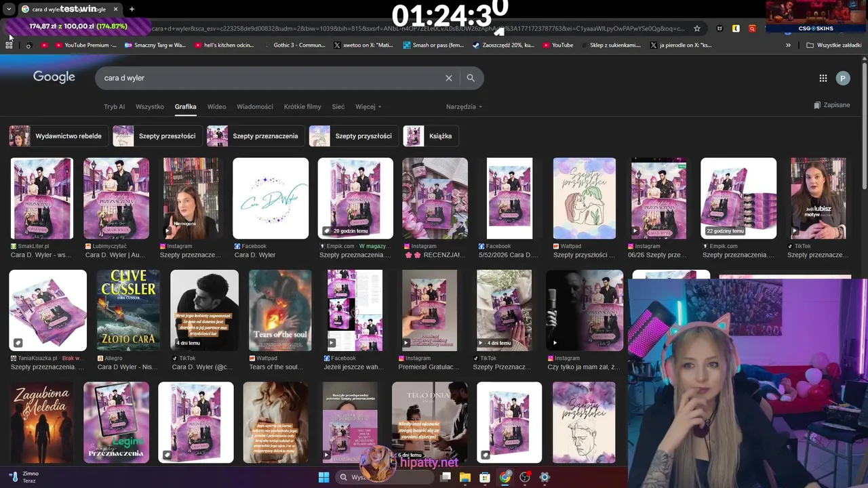Open OBS Studio from the taskbar
The height and width of the screenshot is (488, 868).
click(x=524, y=477)
